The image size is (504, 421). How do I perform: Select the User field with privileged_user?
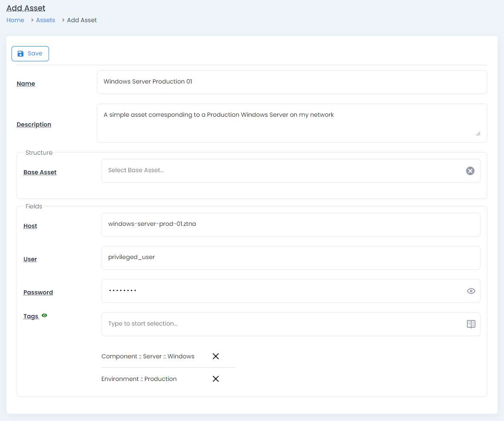click(x=291, y=258)
